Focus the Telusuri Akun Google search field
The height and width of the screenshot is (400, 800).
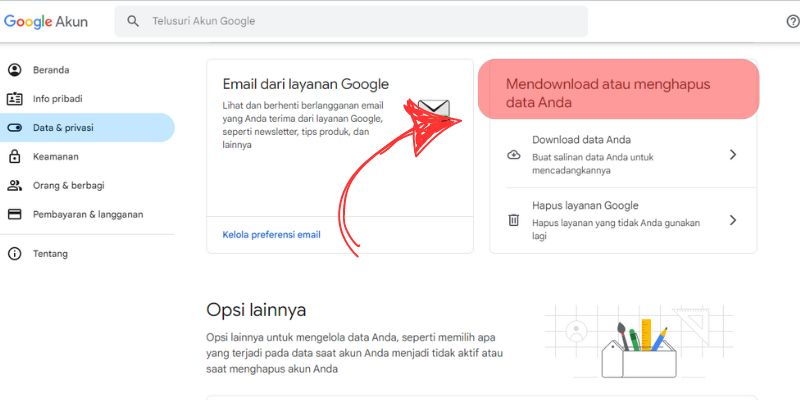[351, 21]
